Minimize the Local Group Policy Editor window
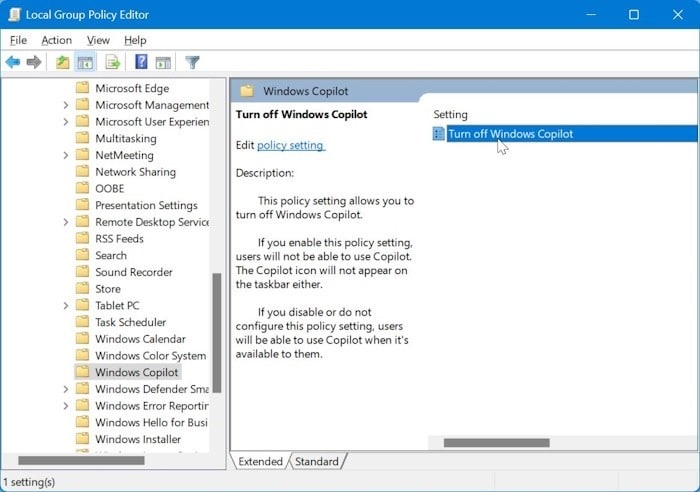 tap(591, 15)
